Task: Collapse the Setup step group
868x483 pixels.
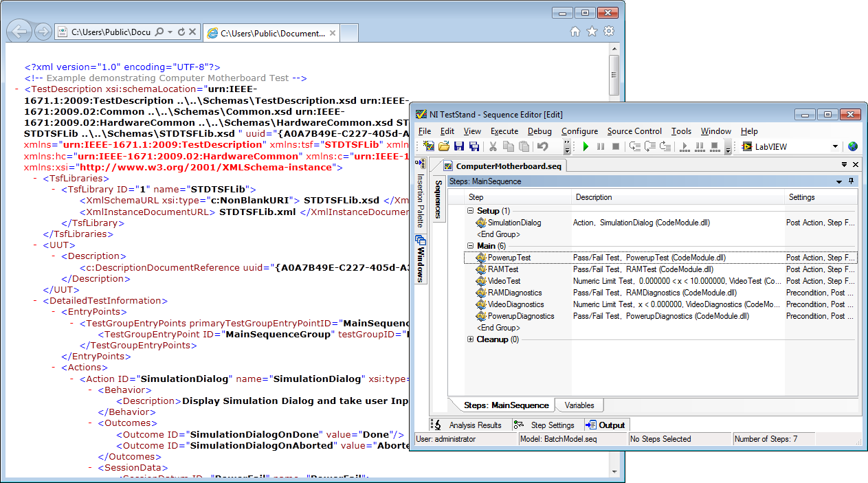Action: 471,211
